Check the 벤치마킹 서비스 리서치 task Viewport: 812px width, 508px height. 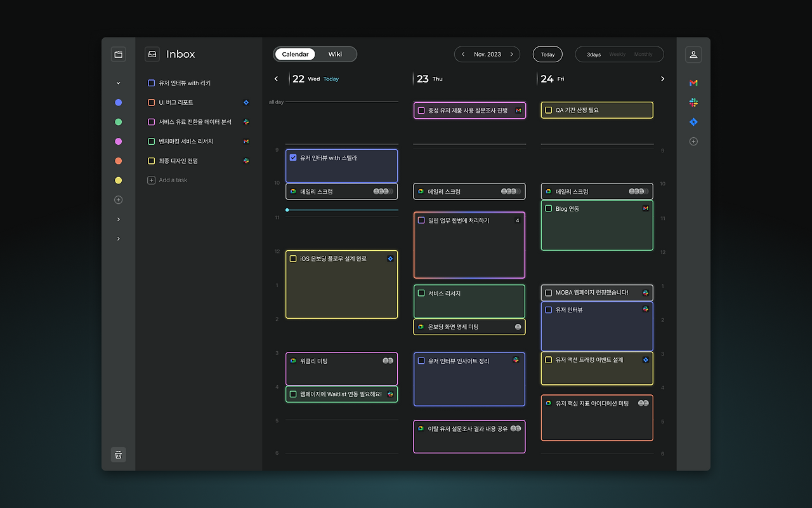tap(151, 141)
